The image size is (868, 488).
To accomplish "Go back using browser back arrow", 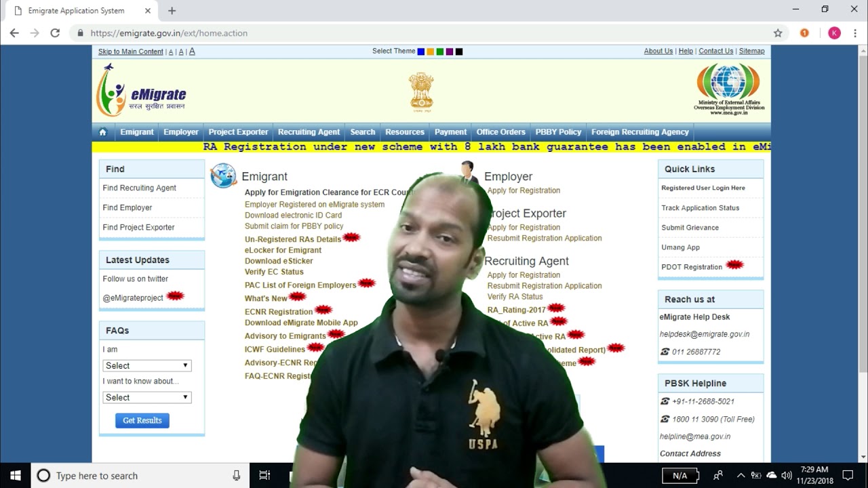I will point(14,33).
